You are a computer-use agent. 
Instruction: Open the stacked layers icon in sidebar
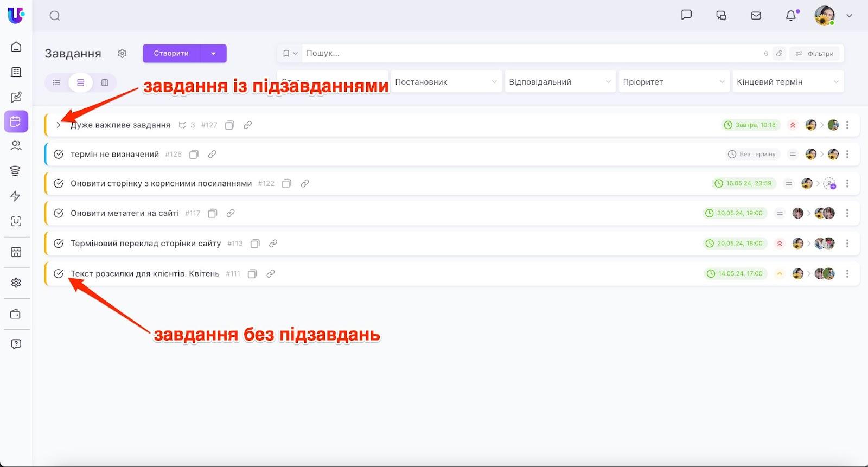click(x=16, y=171)
